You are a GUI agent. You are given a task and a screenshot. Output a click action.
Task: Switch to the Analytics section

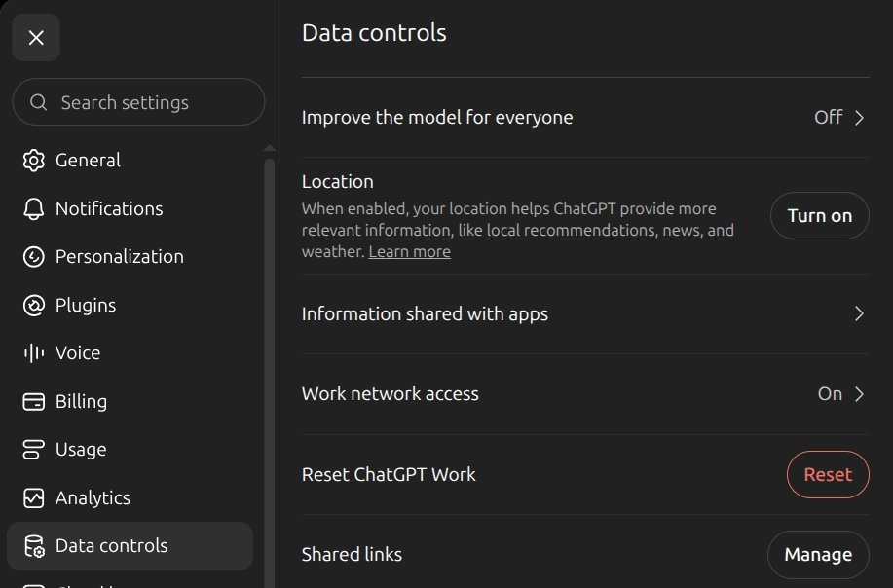(x=130, y=498)
